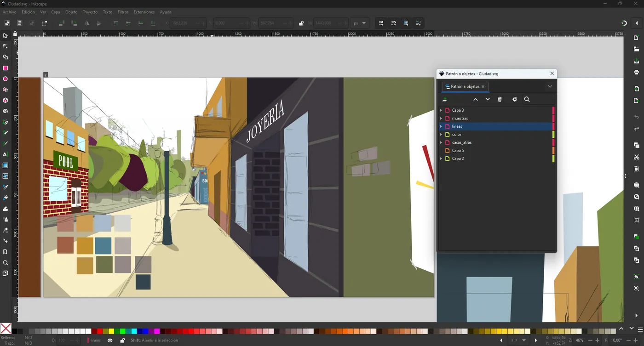Open the Capa menu

56,12
